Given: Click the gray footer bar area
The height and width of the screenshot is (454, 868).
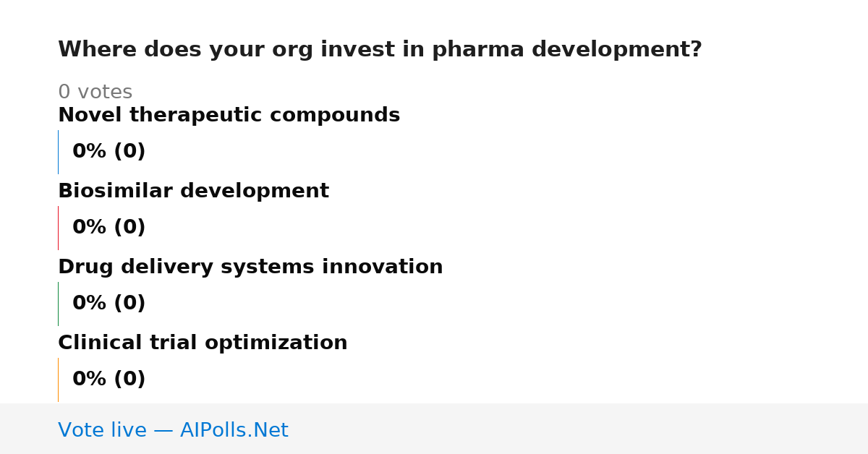Looking at the screenshot, I should tap(434, 429).
